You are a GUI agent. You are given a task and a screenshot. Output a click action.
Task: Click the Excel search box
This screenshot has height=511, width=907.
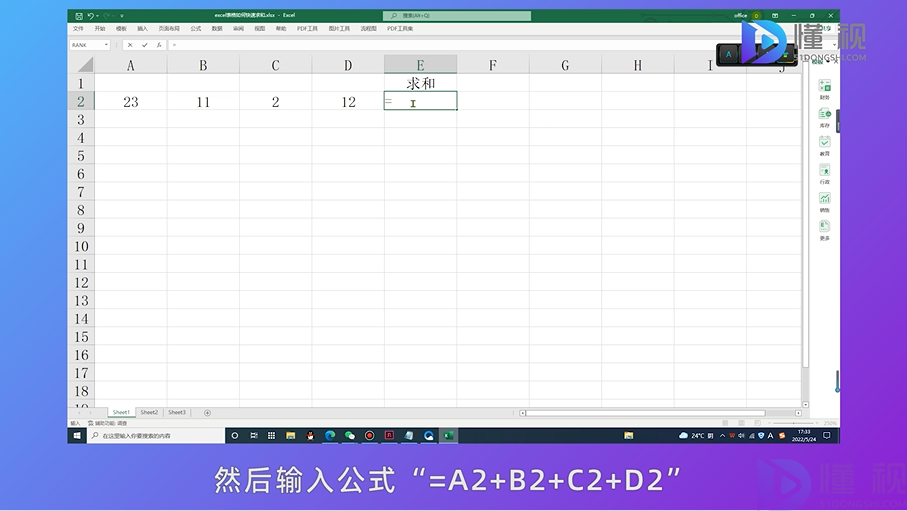[457, 16]
